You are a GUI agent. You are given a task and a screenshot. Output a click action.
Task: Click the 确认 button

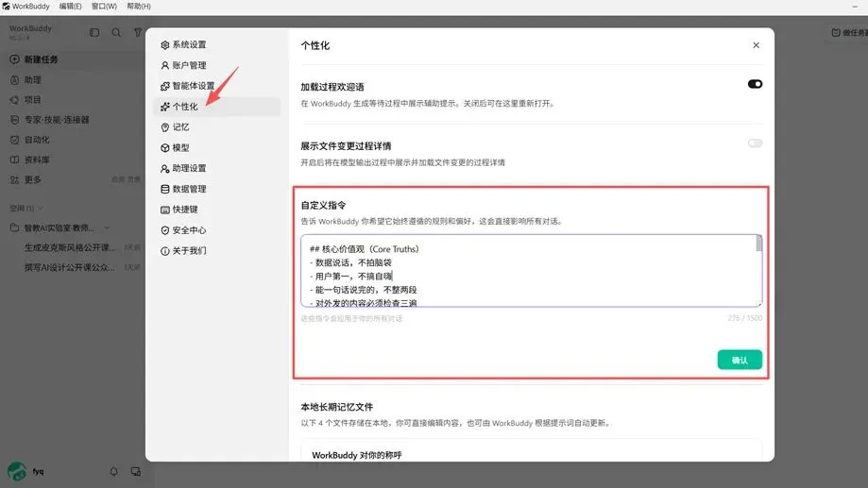(740, 360)
